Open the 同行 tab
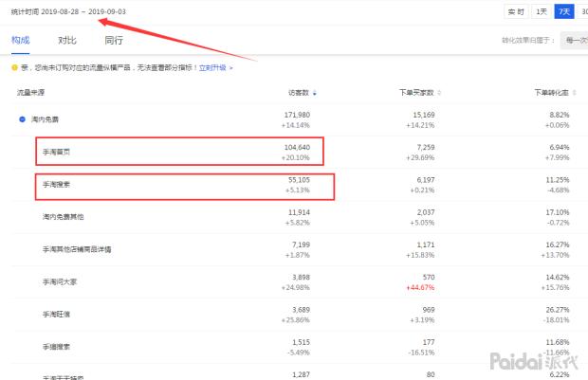 click(x=113, y=41)
